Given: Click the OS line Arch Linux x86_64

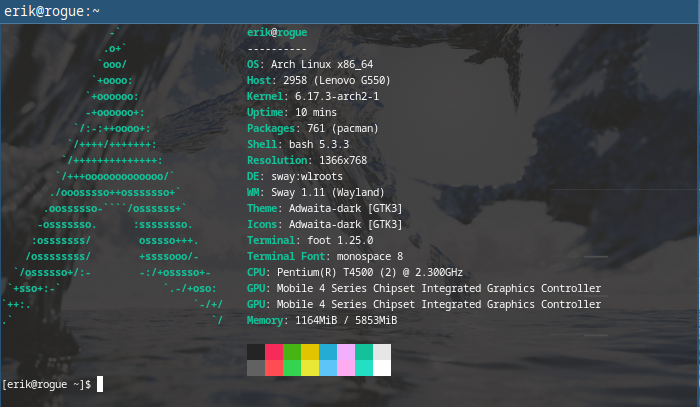Looking at the screenshot, I should click(x=310, y=65).
